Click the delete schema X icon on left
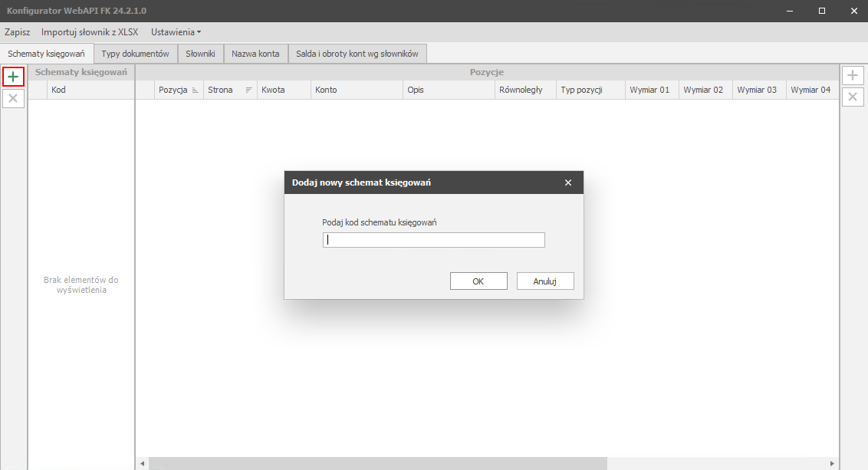 pyautogui.click(x=13, y=98)
